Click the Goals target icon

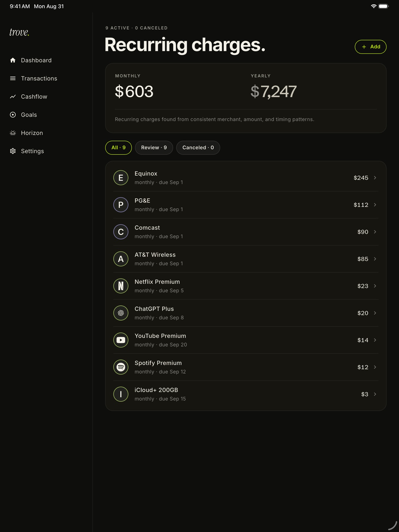click(13, 115)
